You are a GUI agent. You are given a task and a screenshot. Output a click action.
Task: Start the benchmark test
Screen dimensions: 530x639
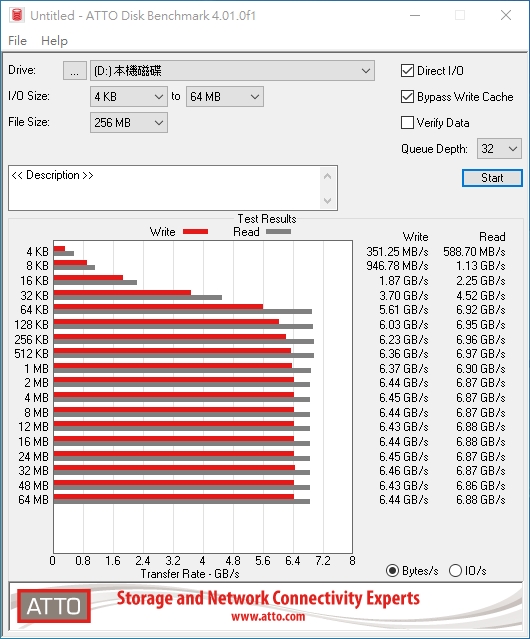point(492,178)
